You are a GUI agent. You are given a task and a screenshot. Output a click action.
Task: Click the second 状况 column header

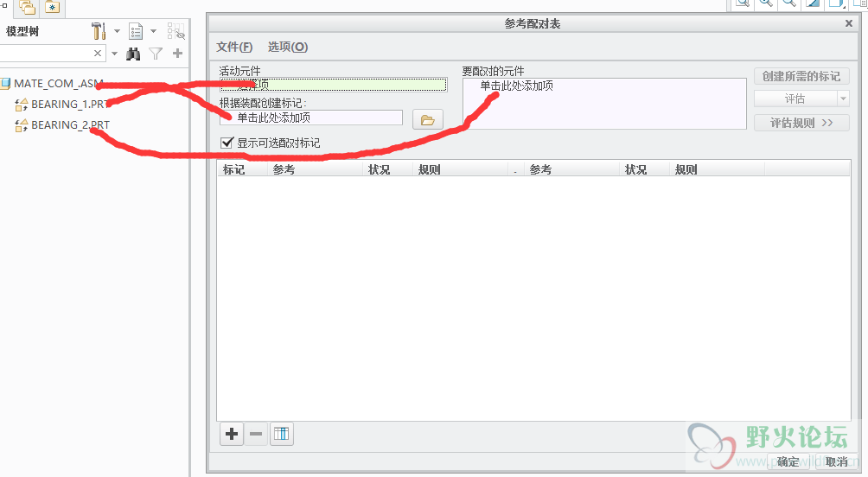click(644, 169)
